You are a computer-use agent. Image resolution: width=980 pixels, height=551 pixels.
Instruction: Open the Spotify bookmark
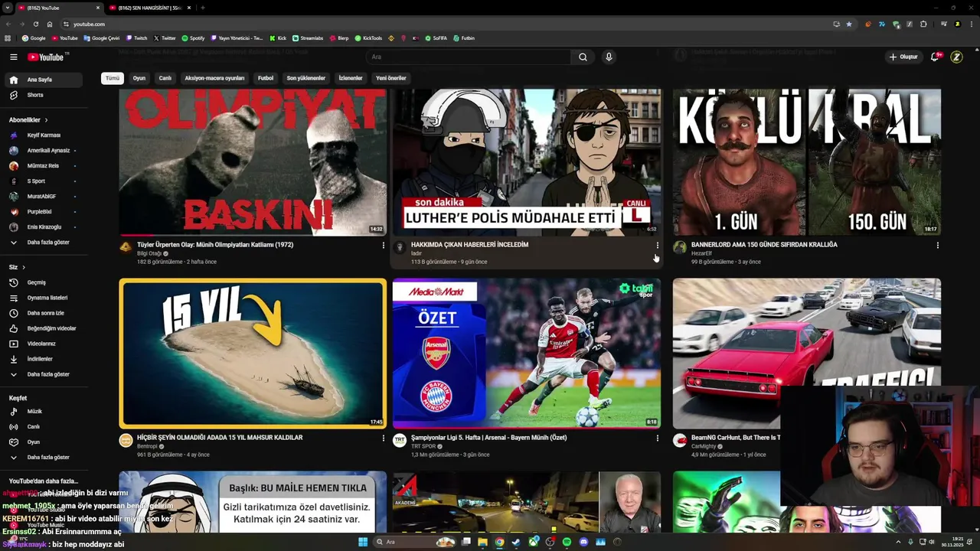(x=193, y=38)
